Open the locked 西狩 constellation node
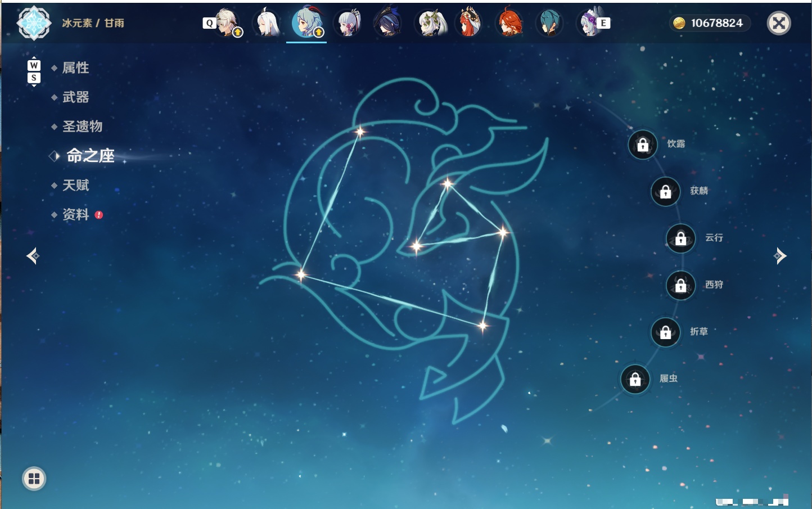This screenshot has width=812, height=509. [680, 285]
